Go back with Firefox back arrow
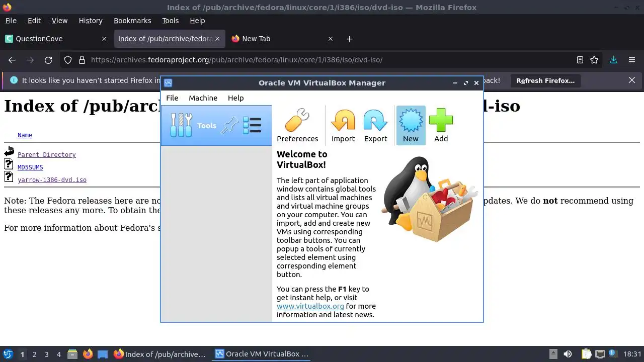This screenshot has width=644, height=362. 12,60
